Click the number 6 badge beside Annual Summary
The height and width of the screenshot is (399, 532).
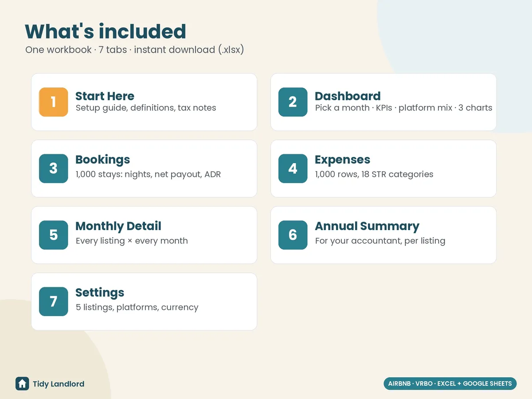tap(293, 235)
